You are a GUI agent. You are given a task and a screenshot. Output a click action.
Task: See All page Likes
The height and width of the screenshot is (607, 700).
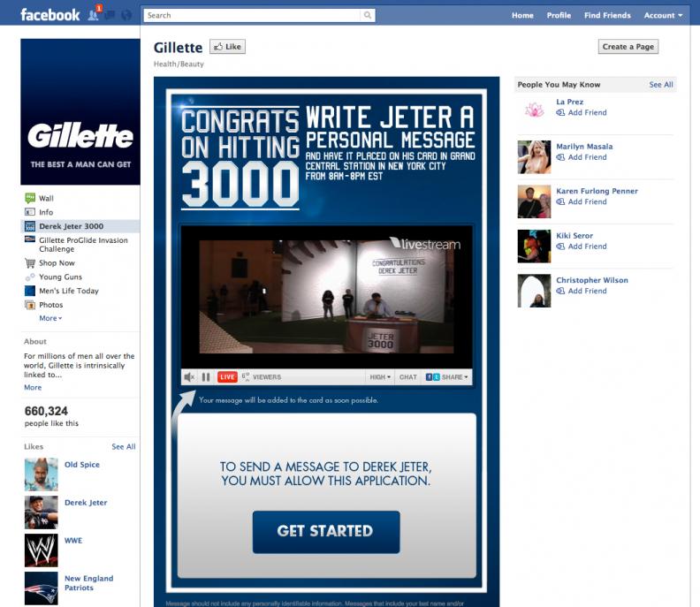(124, 446)
